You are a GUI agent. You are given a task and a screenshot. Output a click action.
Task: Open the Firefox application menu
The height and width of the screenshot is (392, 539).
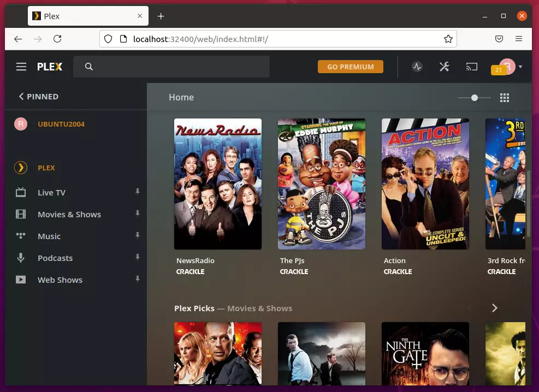519,39
